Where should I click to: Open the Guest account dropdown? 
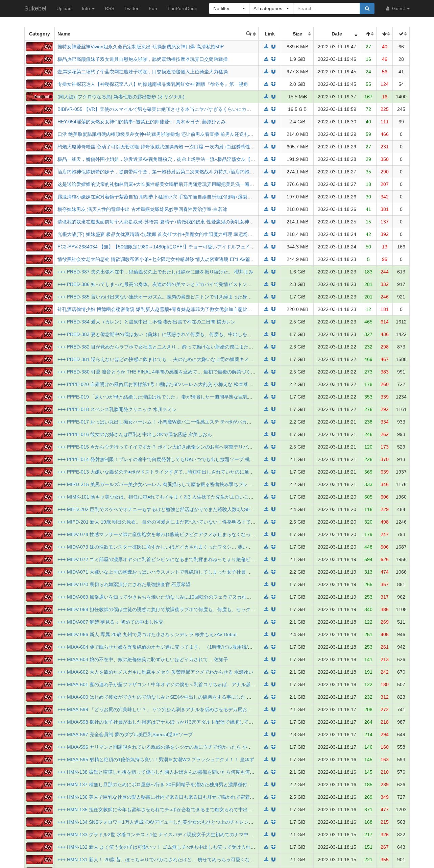(398, 8)
